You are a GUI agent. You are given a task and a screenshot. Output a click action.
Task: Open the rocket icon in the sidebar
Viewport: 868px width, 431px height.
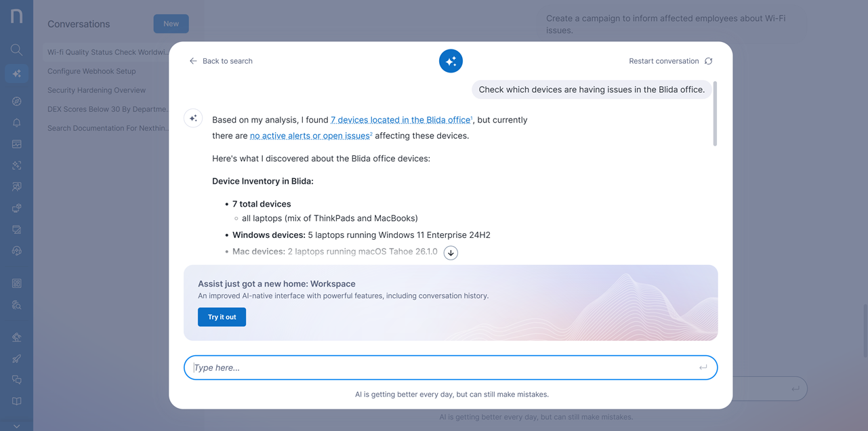16,358
